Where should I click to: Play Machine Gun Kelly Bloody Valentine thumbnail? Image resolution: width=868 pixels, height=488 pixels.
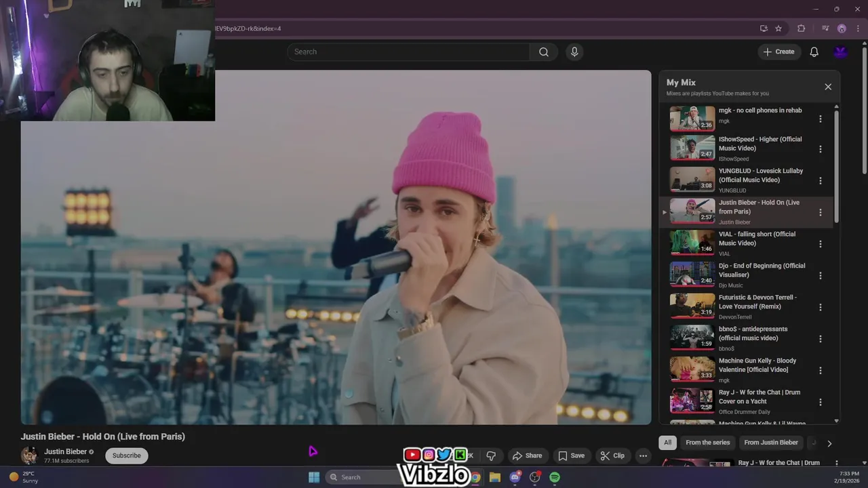click(692, 369)
